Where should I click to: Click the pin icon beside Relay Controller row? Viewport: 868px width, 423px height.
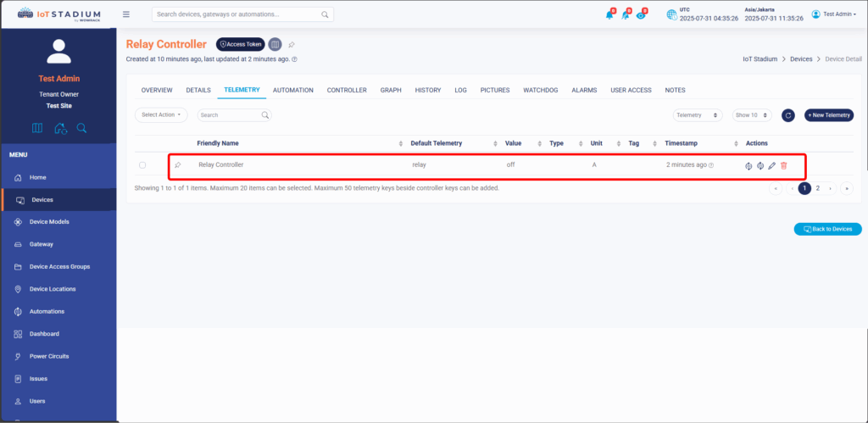pyautogui.click(x=177, y=165)
